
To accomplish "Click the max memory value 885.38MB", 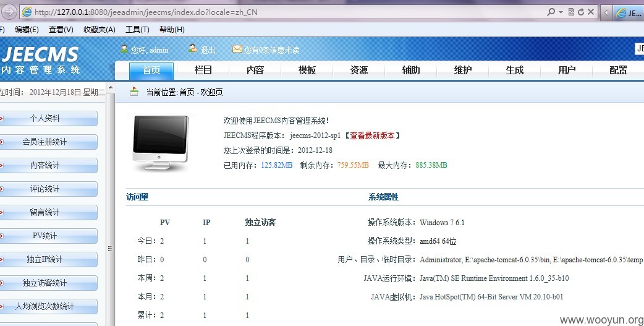I will point(431,165).
